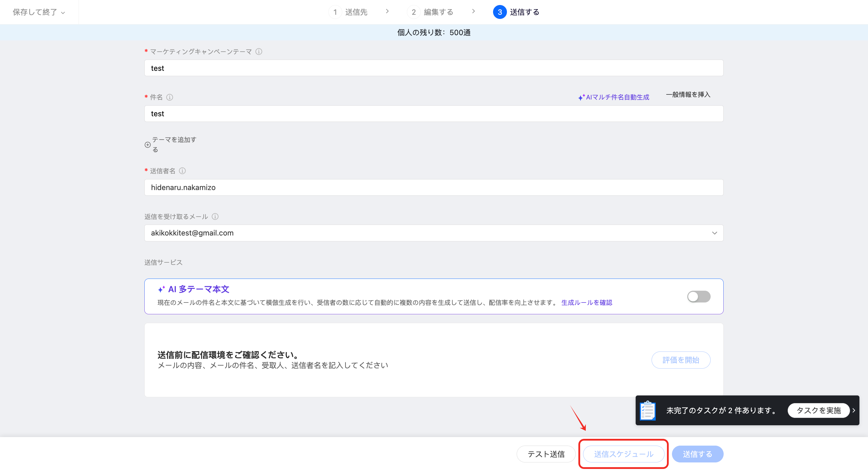Toggle the AI 多テーマ本文 switch
Viewport: 868px width, 471px height.
click(699, 297)
